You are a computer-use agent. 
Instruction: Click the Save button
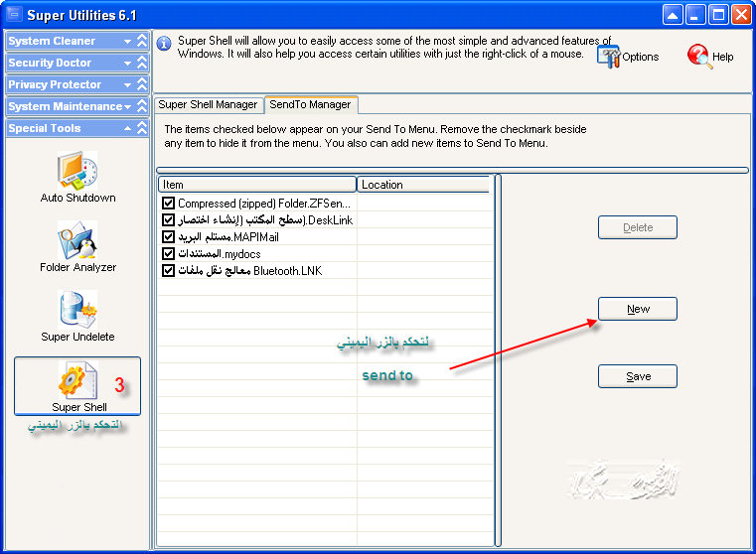tap(638, 376)
